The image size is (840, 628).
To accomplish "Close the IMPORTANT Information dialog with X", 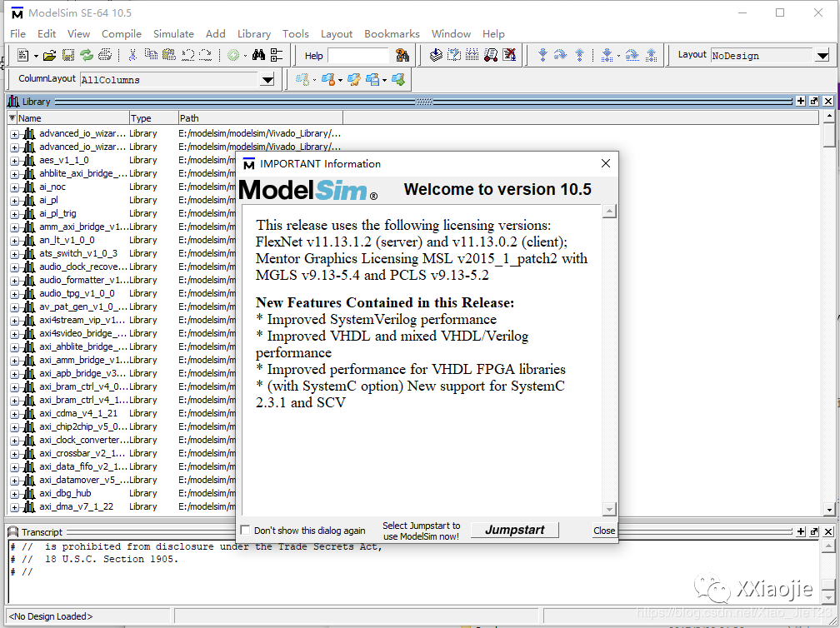I will coord(605,163).
